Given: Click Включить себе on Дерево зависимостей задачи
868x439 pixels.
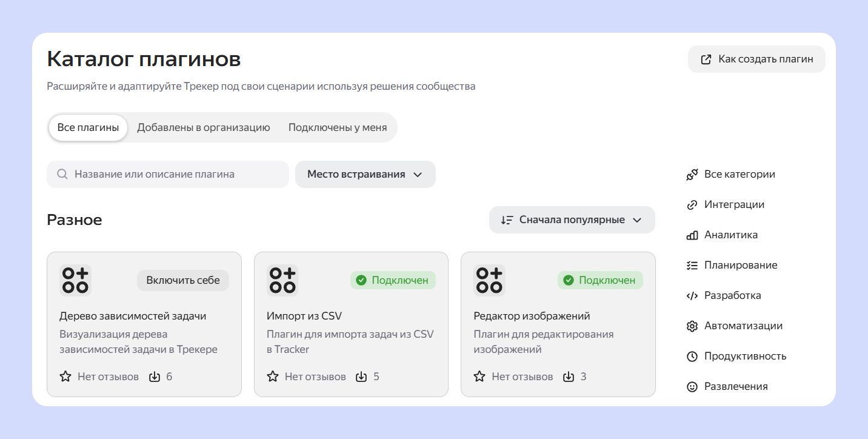Looking at the screenshot, I should click(x=183, y=280).
